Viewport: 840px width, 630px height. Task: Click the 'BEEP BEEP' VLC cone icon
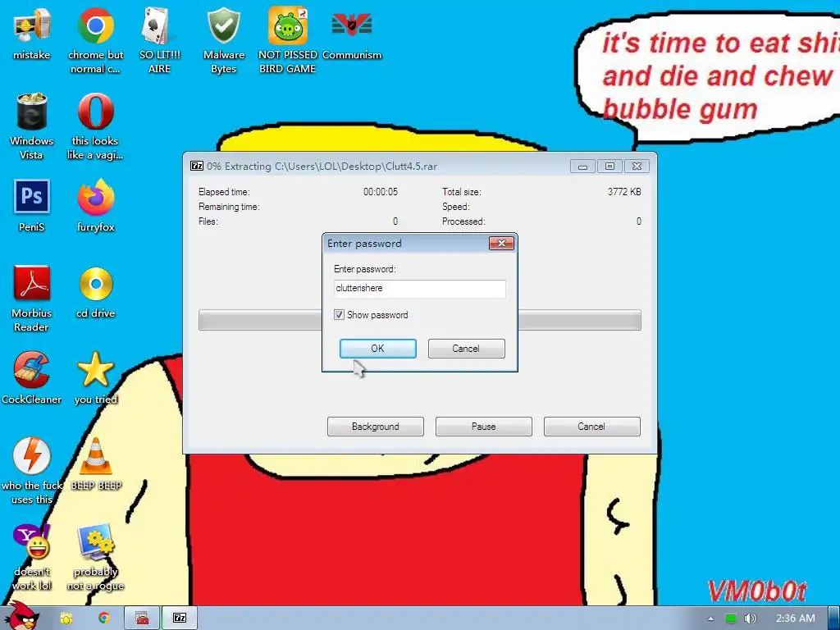(95, 464)
